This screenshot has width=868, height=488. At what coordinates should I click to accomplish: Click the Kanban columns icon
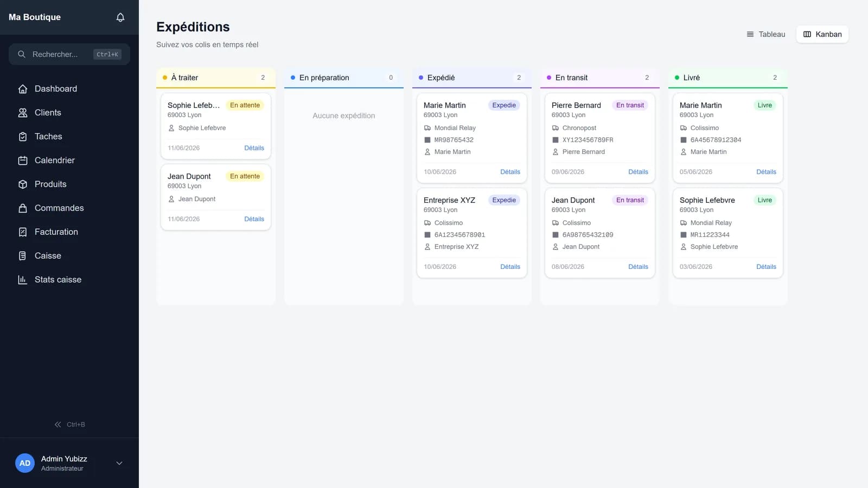807,34
